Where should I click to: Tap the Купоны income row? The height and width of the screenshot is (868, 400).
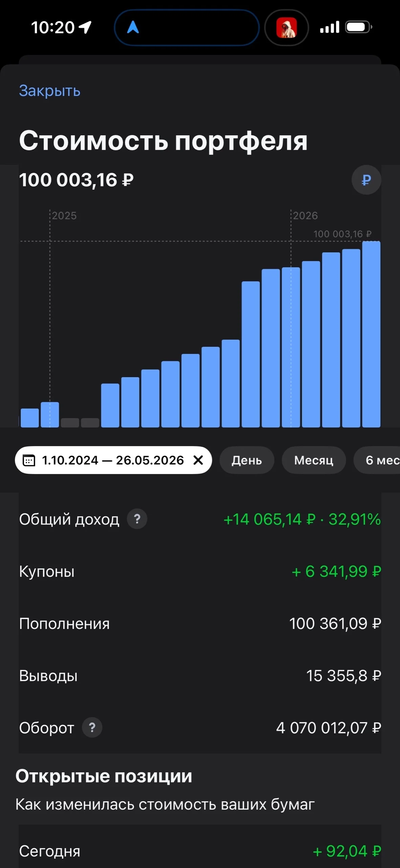pyautogui.click(x=200, y=571)
